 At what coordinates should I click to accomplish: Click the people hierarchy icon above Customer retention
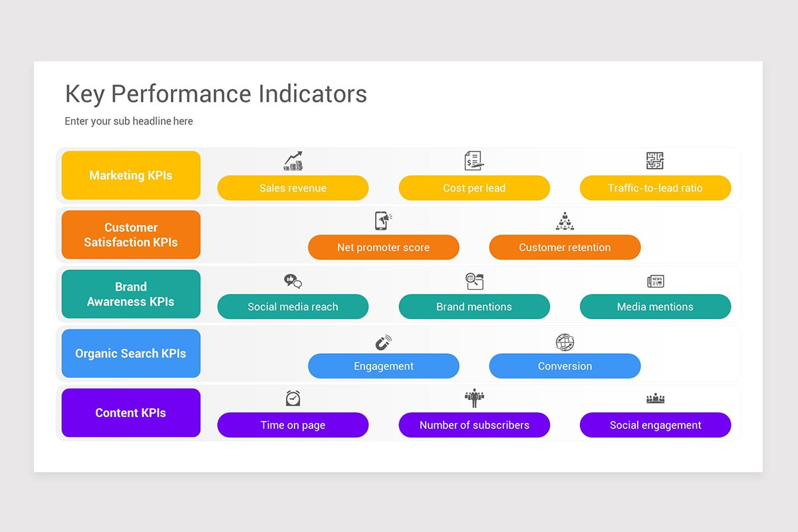pyautogui.click(x=565, y=221)
